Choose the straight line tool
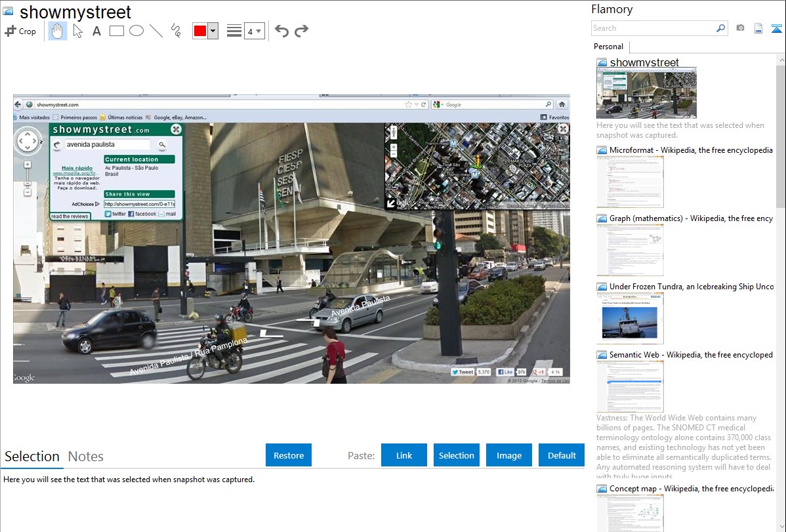 point(156,31)
